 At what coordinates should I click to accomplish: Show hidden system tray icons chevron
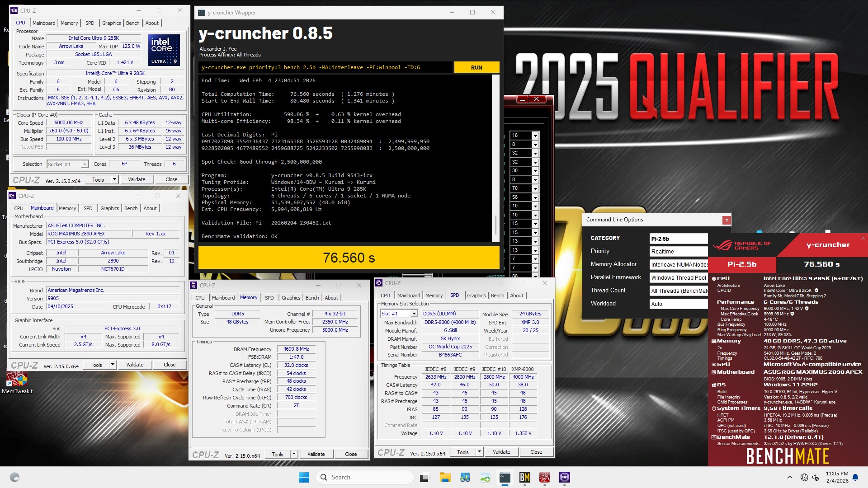(789, 477)
